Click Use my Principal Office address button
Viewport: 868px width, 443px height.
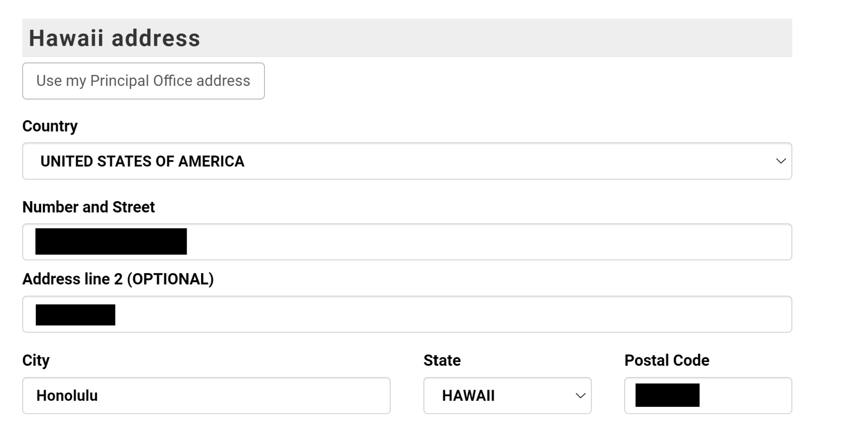pyautogui.click(x=143, y=81)
